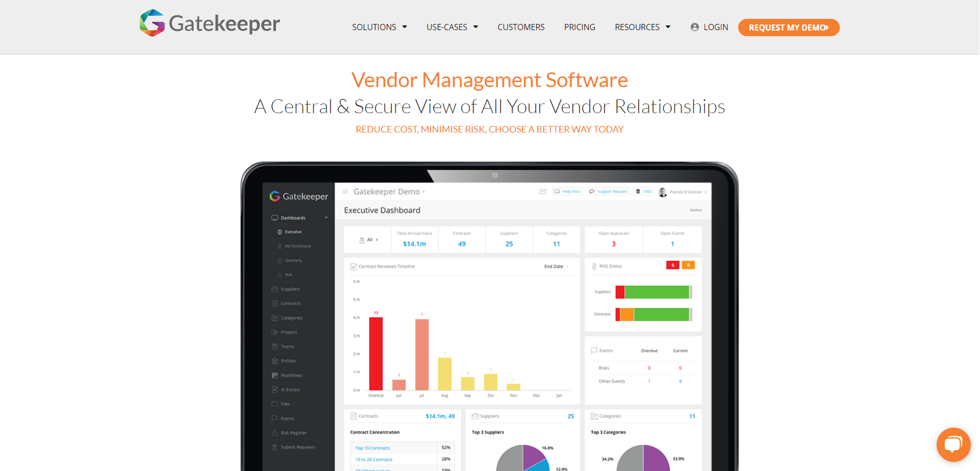The height and width of the screenshot is (471, 980).
Task: Open the 10 to 20 Contracts link
Action: pyautogui.click(x=374, y=460)
